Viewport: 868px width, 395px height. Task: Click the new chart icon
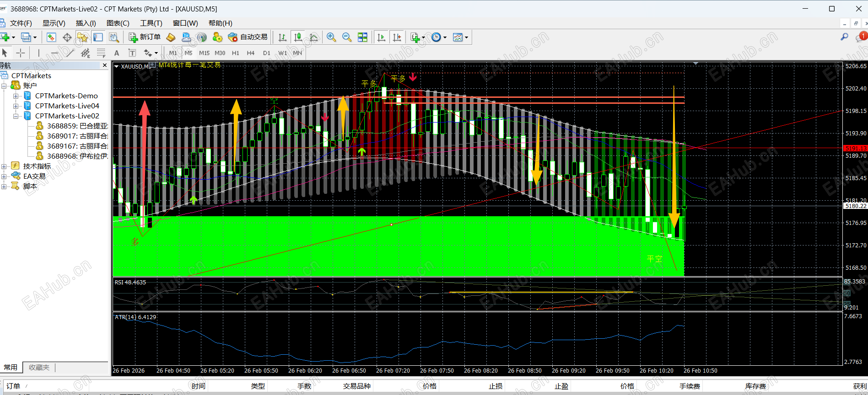pyautogui.click(x=5, y=37)
